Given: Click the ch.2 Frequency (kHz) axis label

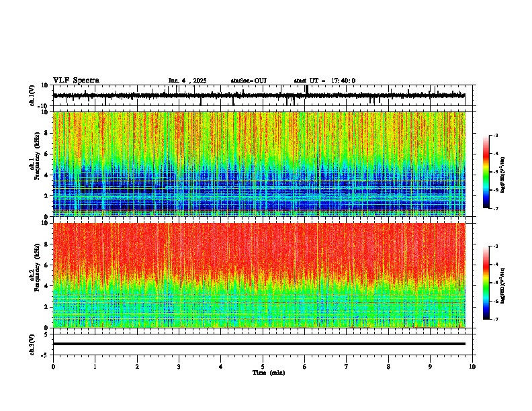Looking at the screenshot, I should [x=35, y=267].
